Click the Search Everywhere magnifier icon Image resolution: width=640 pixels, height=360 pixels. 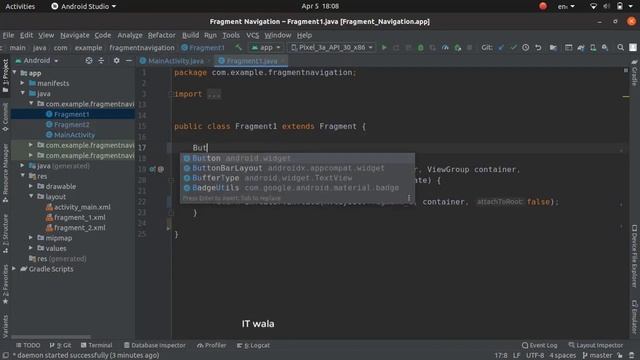tap(620, 48)
